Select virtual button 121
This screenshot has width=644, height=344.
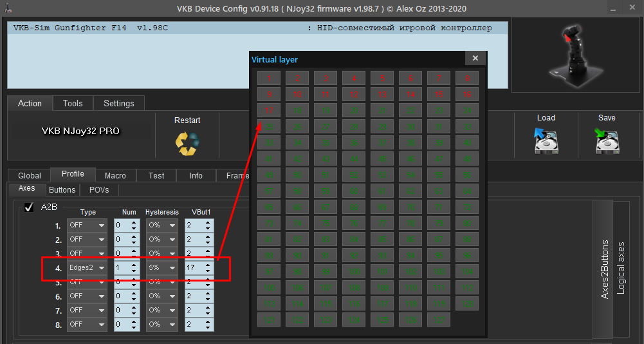click(269, 320)
